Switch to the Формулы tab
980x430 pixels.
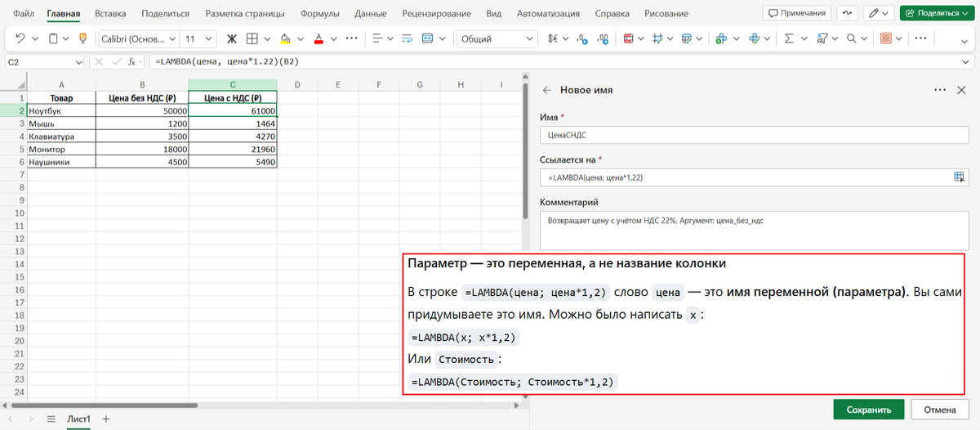coord(319,13)
